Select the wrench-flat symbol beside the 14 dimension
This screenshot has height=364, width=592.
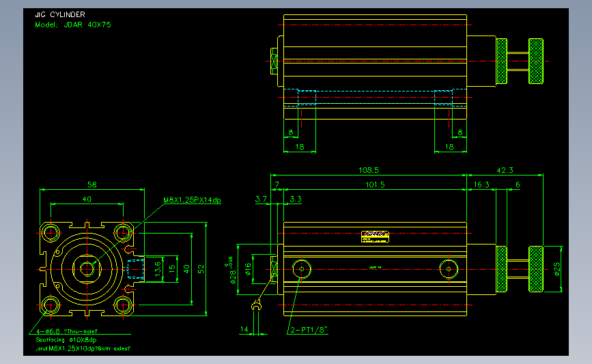[x=256, y=305]
